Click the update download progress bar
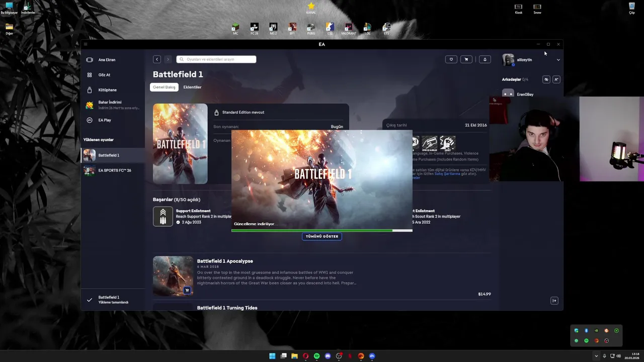The image size is (644, 362). [322, 230]
